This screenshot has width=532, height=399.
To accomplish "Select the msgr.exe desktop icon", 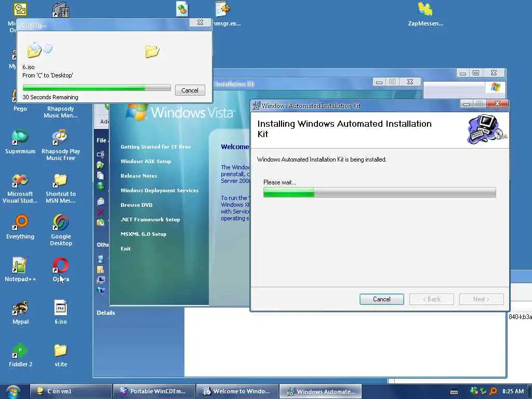I will click(224, 14).
